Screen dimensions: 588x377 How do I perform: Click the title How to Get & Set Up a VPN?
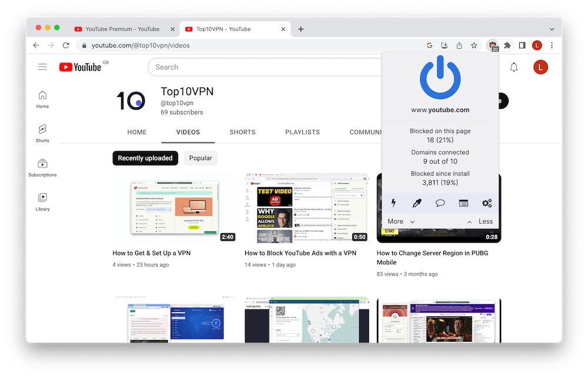tap(152, 253)
